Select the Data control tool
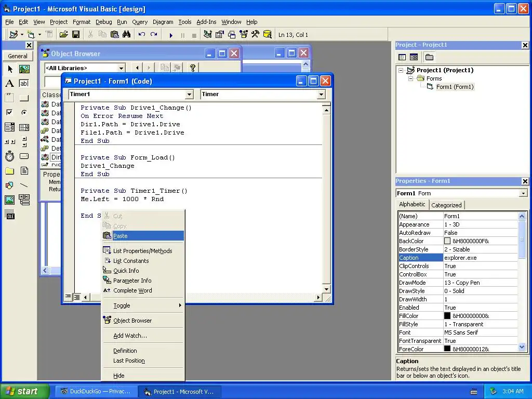 [x=24, y=200]
